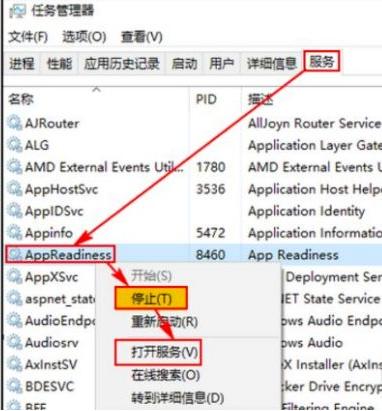Screen dimensions: 382x411
Task: Select the Appinfo service name
Action: tap(49, 233)
